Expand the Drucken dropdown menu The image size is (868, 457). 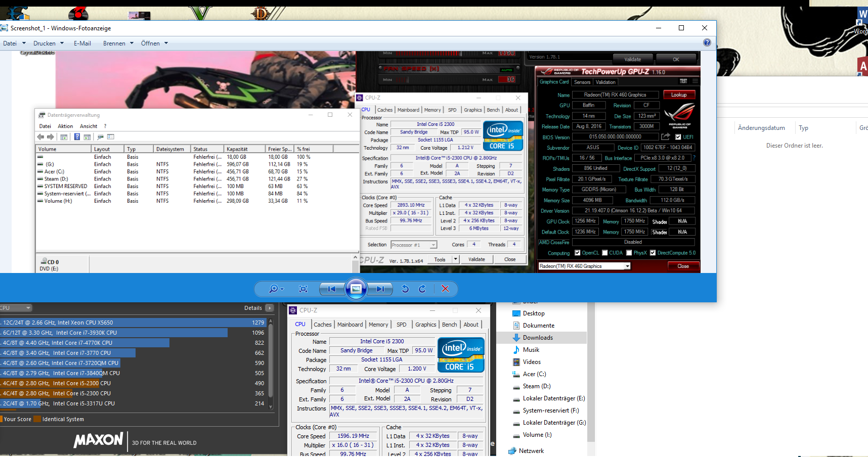49,43
